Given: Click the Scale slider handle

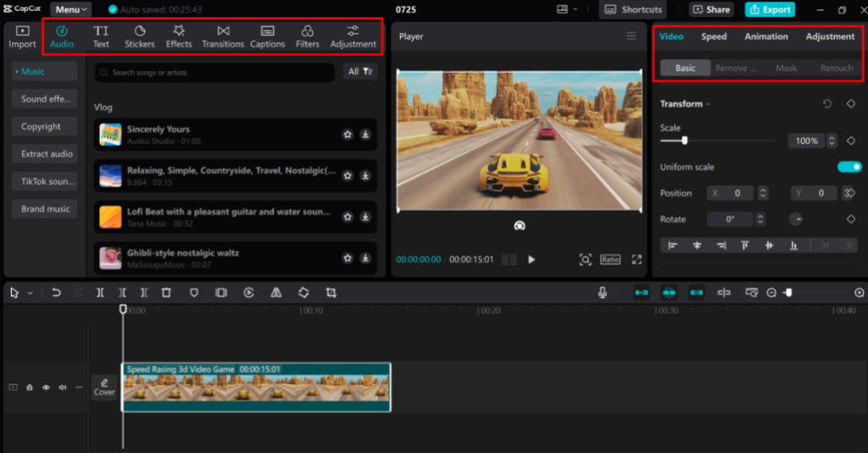Looking at the screenshot, I should [685, 141].
